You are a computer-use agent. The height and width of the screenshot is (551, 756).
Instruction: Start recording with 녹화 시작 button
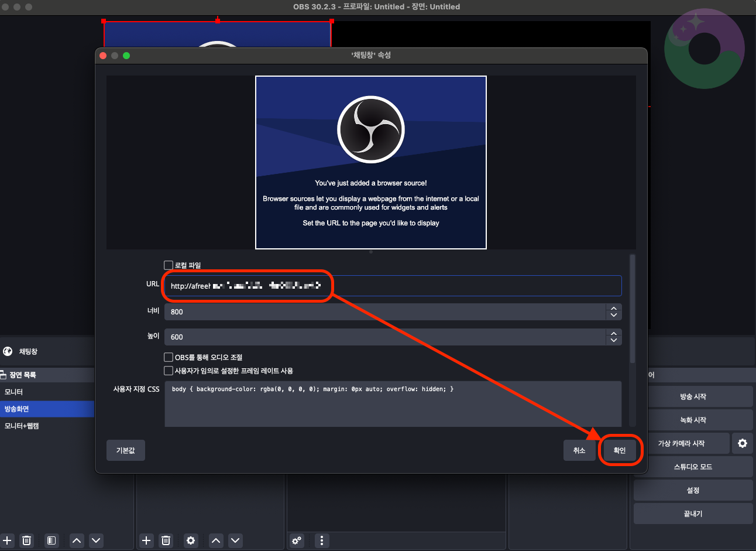(693, 420)
